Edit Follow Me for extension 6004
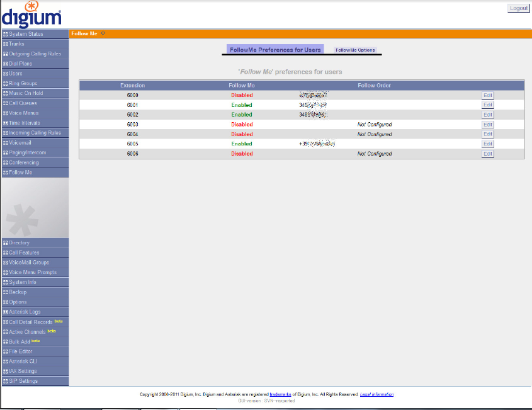This screenshot has width=532, height=410. pyautogui.click(x=487, y=134)
